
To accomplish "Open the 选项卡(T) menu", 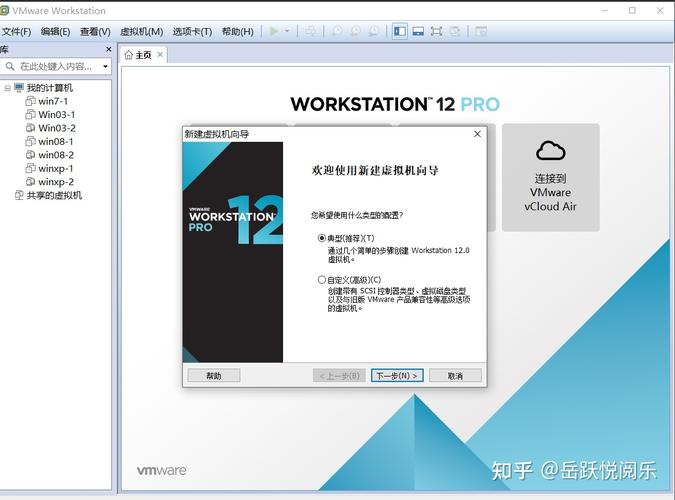I will (x=192, y=31).
